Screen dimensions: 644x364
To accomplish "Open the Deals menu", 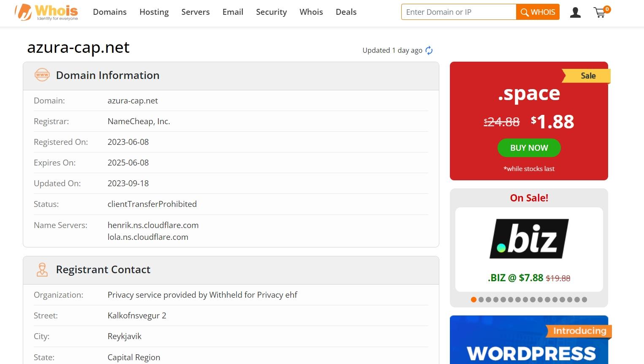I will pyautogui.click(x=346, y=12).
